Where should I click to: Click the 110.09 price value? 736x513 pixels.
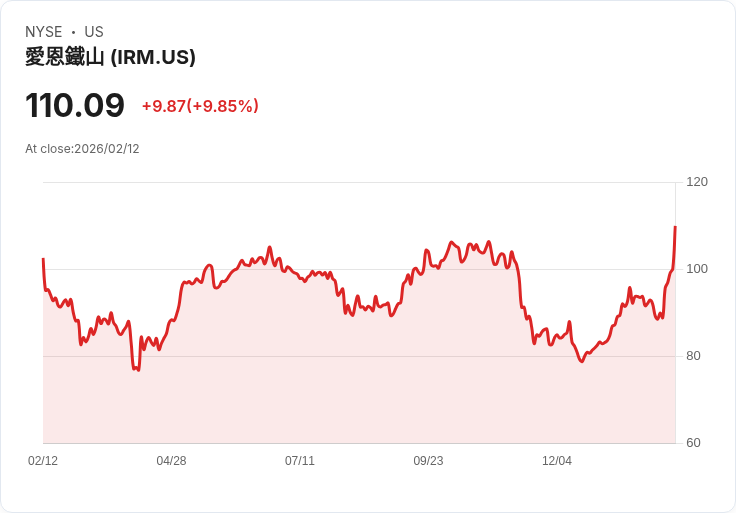pos(75,105)
